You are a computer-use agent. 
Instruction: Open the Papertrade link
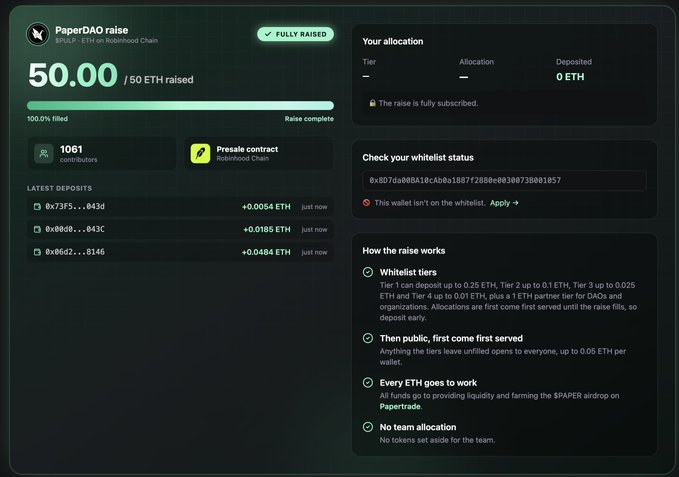(400, 406)
